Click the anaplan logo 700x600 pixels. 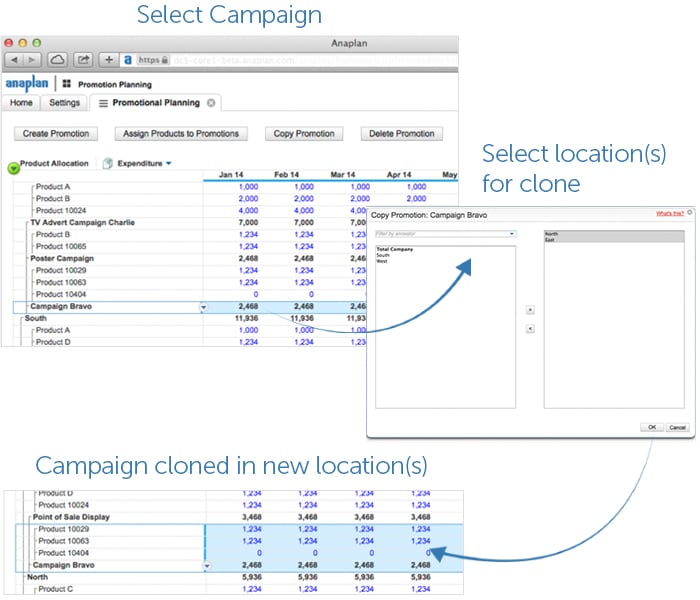[x=27, y=83]
